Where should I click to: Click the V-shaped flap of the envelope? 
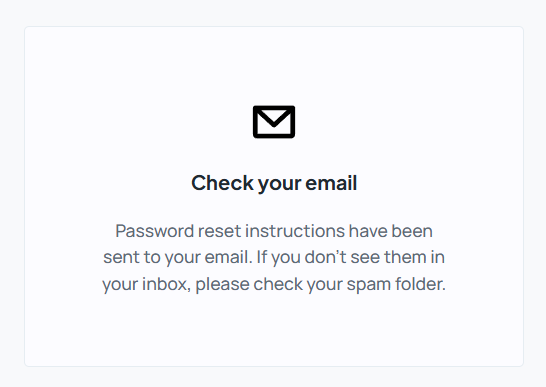coord(274,118)
